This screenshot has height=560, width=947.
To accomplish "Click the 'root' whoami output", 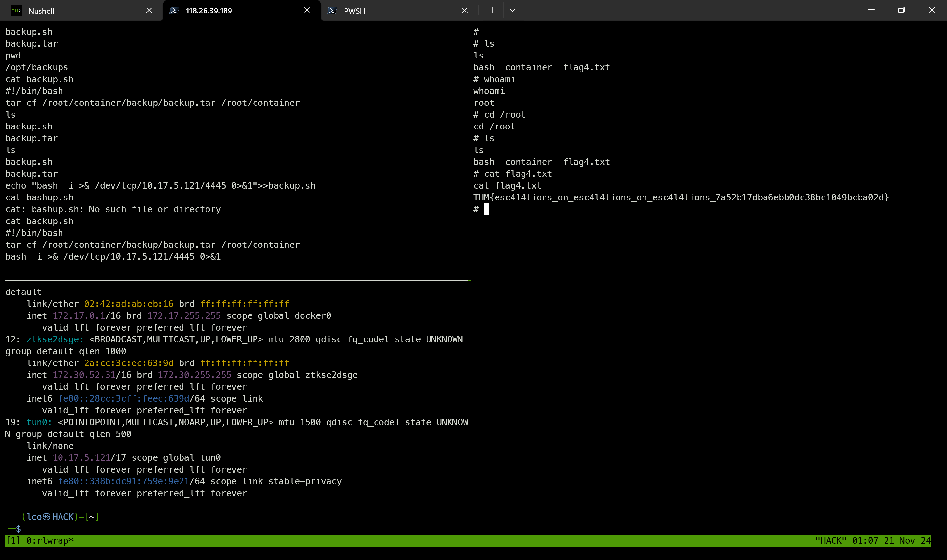I will click(483, 103).
